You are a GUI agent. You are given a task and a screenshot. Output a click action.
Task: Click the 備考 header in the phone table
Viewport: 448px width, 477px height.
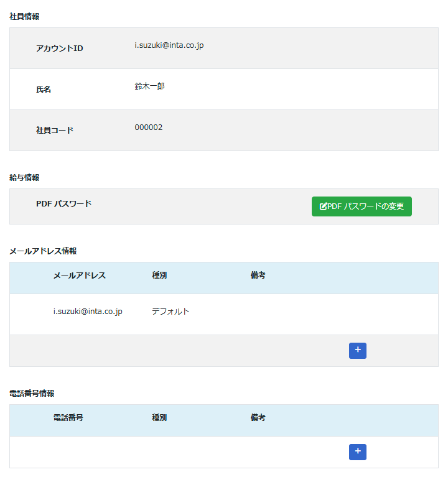pyautogui.click(x=258, y=418)
